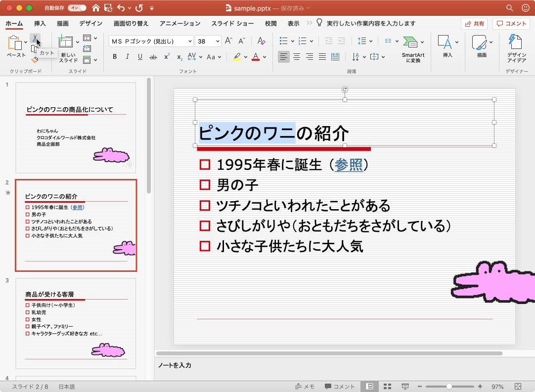The height and width of the screenshot is (392, 535).
Task: Reset slide layout icon
Action: coord(87,49)
